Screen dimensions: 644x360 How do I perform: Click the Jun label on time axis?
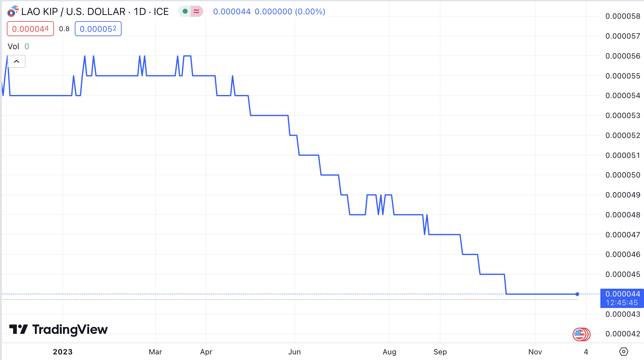294,352
